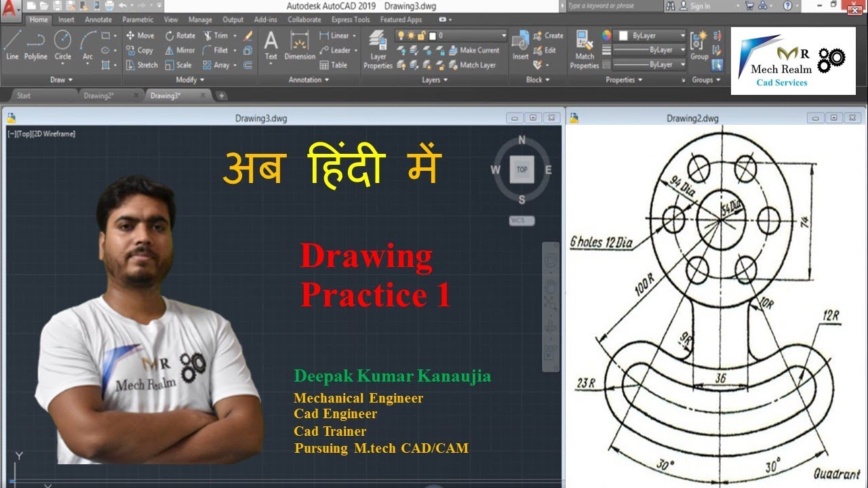
Task: Select the Scale tool
Action: click(178, 65)
